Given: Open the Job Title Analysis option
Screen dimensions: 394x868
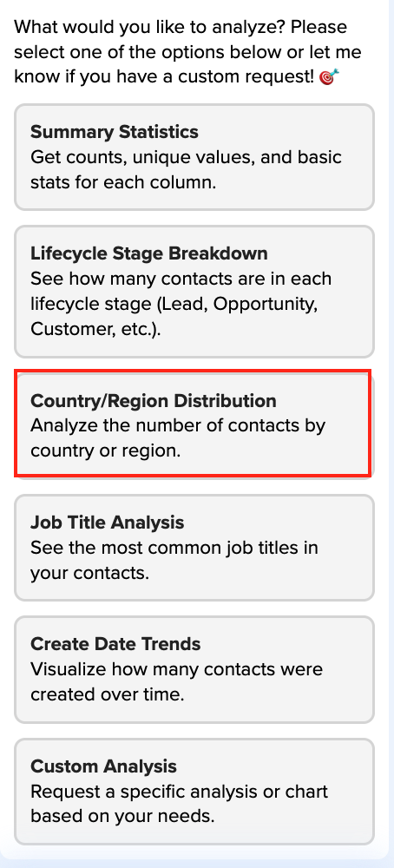Looking at the screenshot, I should tap(194, 547).
